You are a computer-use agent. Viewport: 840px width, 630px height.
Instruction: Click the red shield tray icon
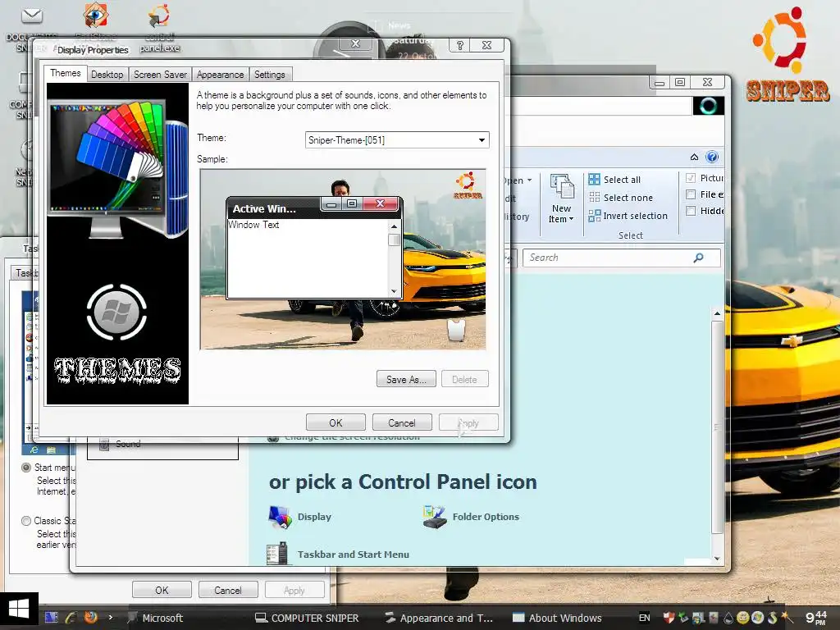pyautogui.click(x=669, y=617)
